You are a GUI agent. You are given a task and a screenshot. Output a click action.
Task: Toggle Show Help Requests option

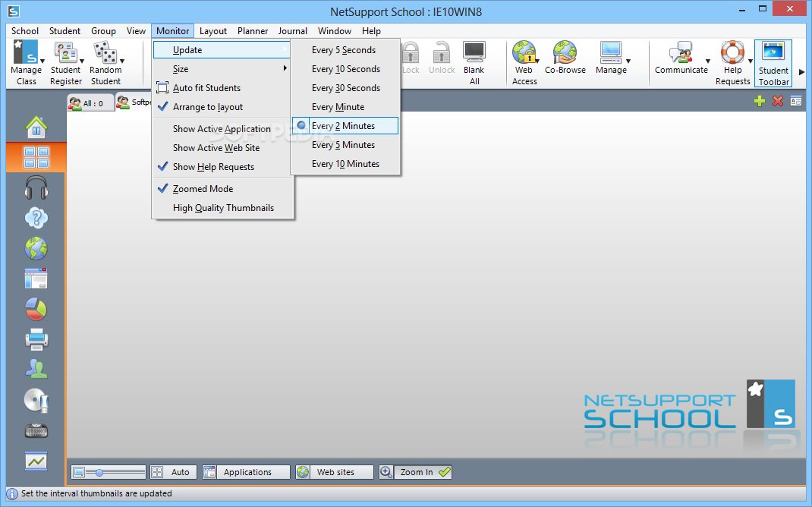(222, 167)
